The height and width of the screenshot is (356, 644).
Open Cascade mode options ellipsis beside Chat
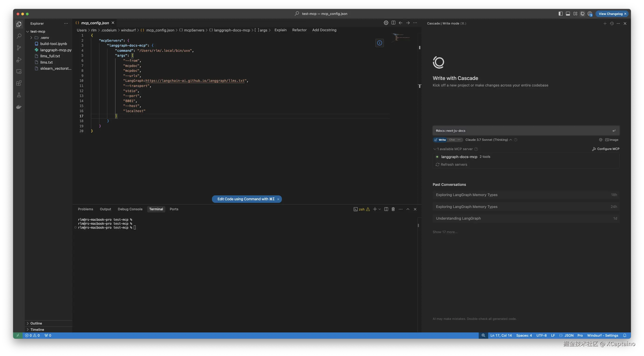pyautogui.click(x=459, y=140)
